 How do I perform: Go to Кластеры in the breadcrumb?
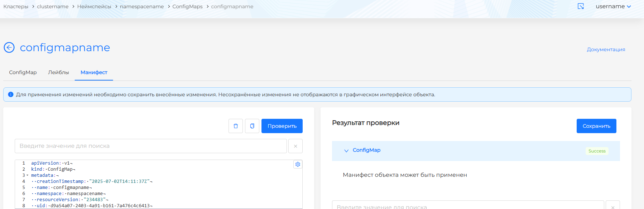pos(16,6)
